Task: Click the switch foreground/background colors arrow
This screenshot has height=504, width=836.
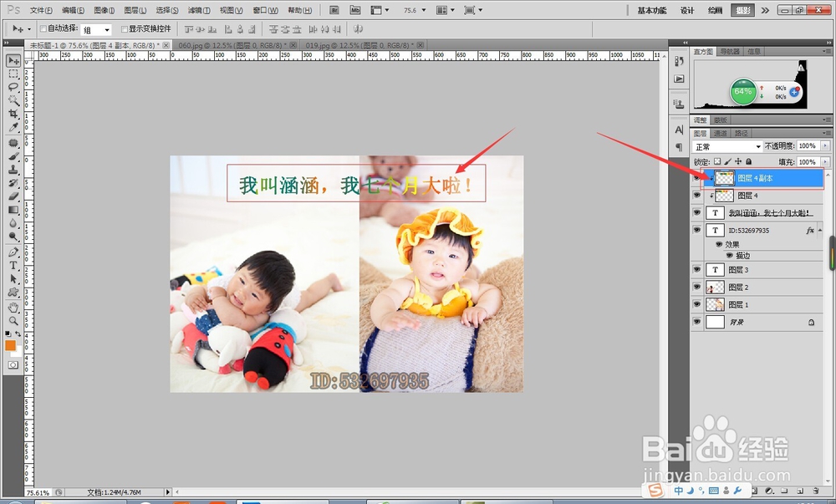Action: (18, 333)
